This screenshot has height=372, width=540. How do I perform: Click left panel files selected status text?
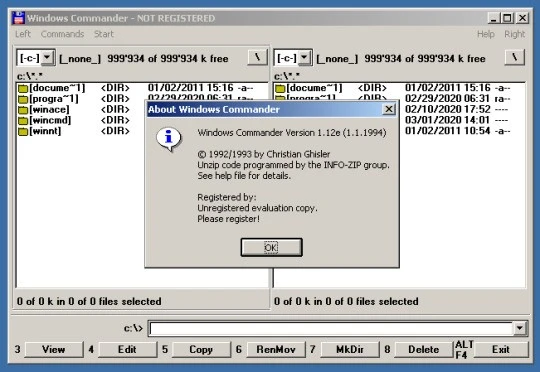tap(89, 301)
